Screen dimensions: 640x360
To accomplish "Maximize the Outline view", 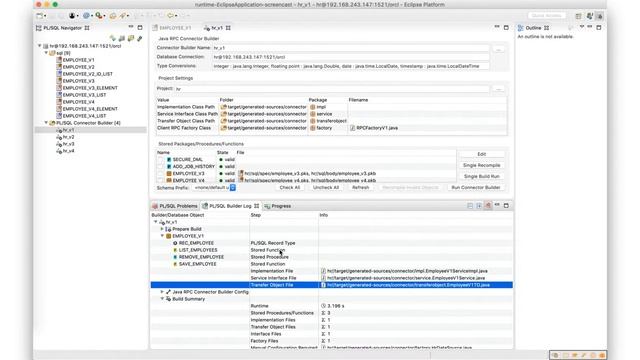I will click(x=599, y=27).
